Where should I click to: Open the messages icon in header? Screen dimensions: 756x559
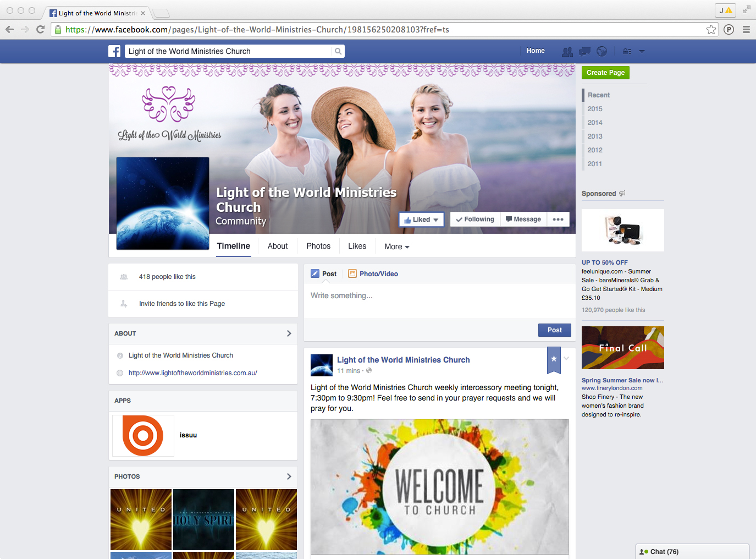584,51
